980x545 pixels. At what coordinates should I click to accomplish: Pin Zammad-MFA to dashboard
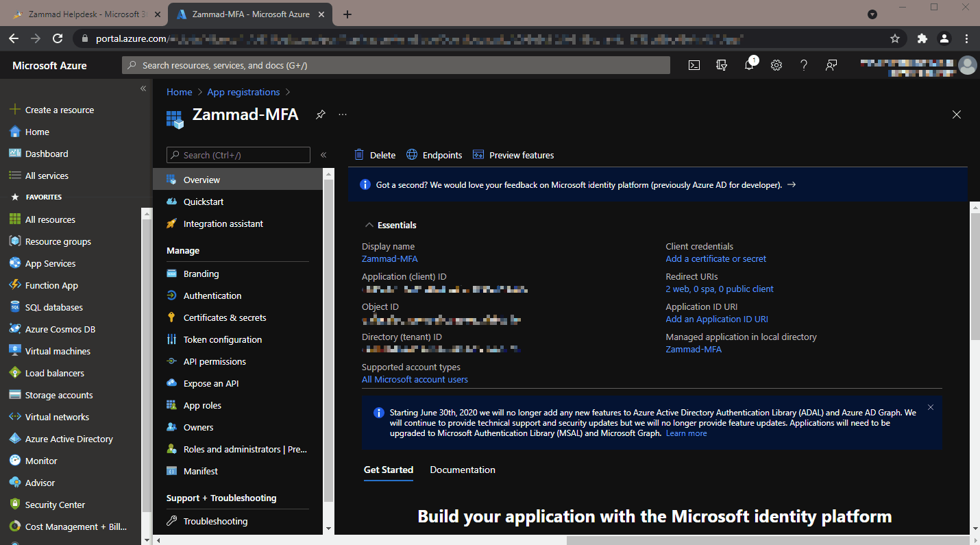320,114
